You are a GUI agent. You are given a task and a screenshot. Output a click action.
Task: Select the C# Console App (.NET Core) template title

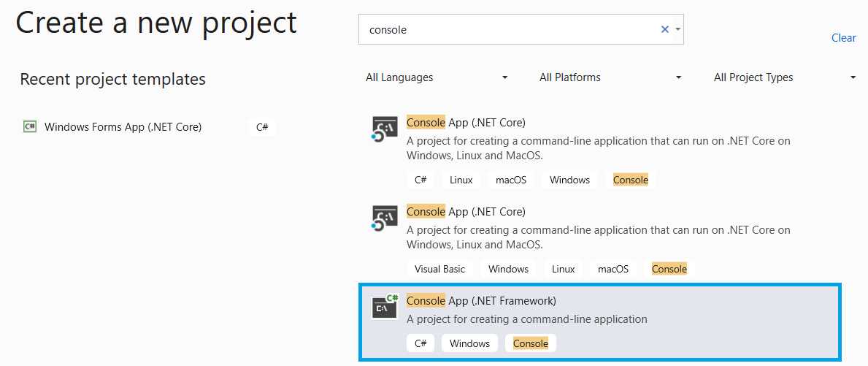pyautogui.click(x=466, y=123)
